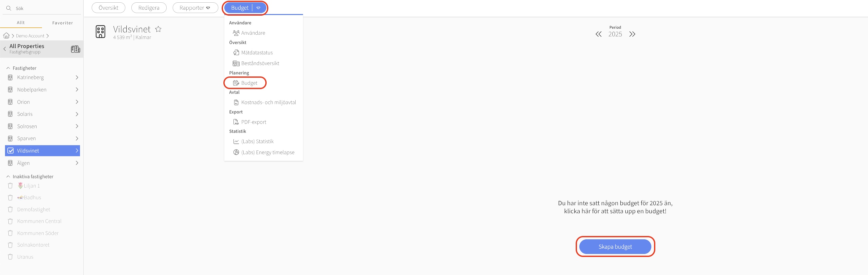The image size is (868, 275).
Task: Advance to next period with double-right arrows
Action: 632,34
